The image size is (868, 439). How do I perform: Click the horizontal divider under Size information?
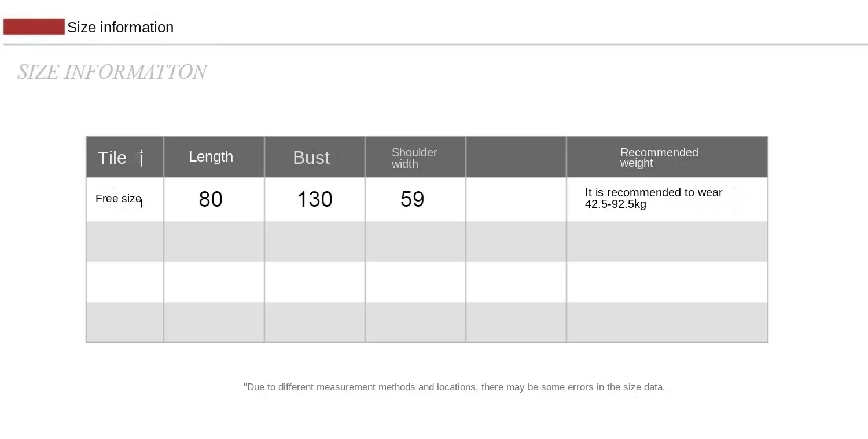click(435, 44)
